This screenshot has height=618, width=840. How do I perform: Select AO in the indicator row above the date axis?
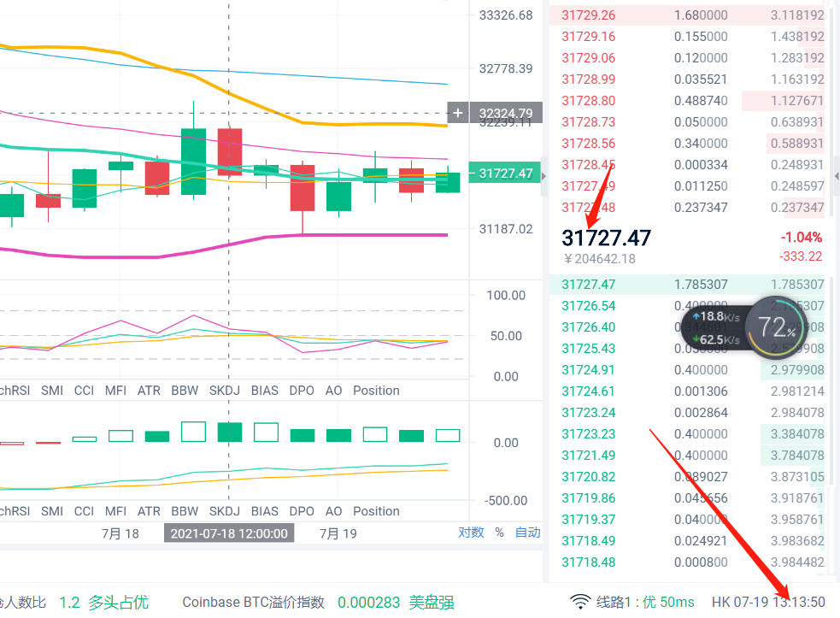click(x=333, y=511)
